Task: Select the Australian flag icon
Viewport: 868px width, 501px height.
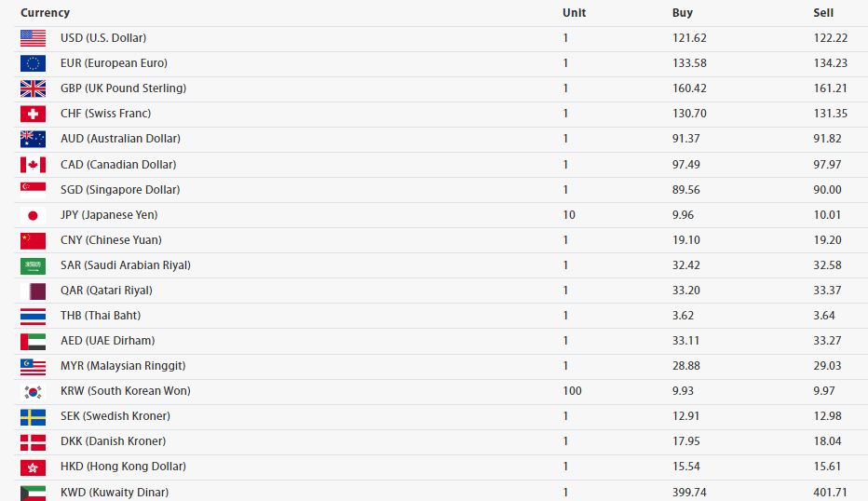Action: (34, 139)
